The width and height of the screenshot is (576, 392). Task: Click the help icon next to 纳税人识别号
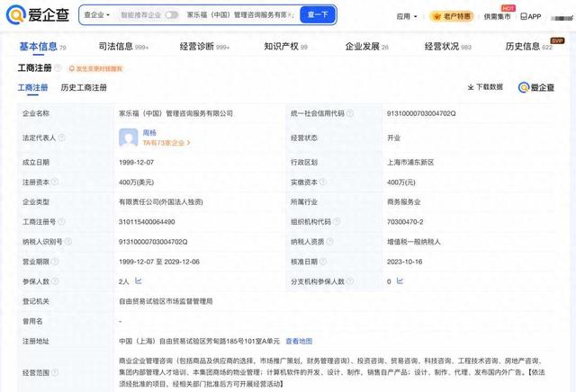(68, 242)
